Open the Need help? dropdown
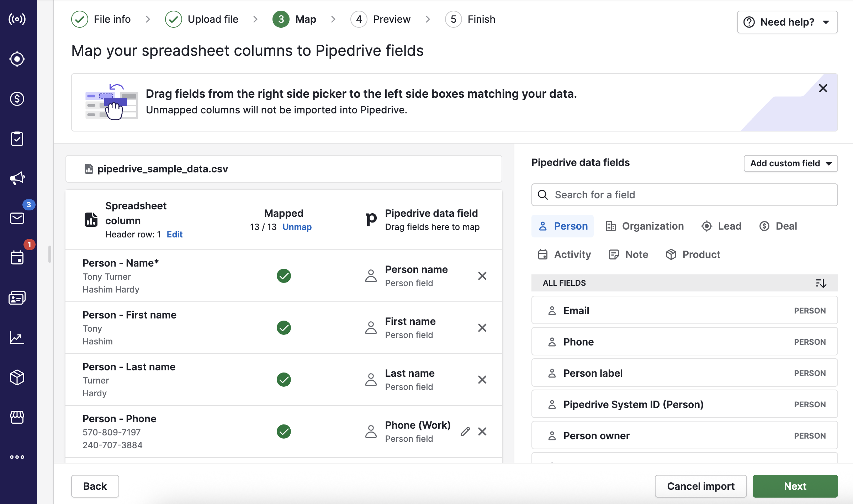This screenshot has height=504, width=853. [788, 22]
